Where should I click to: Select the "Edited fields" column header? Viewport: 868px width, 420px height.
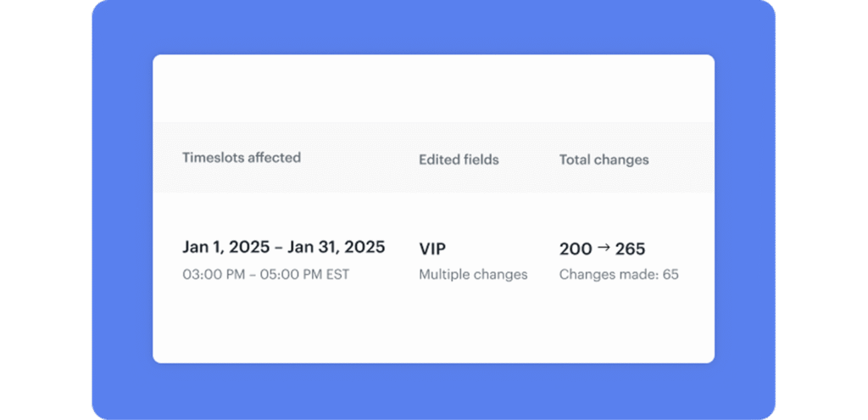pyautogui.click(x=459, y=160)
